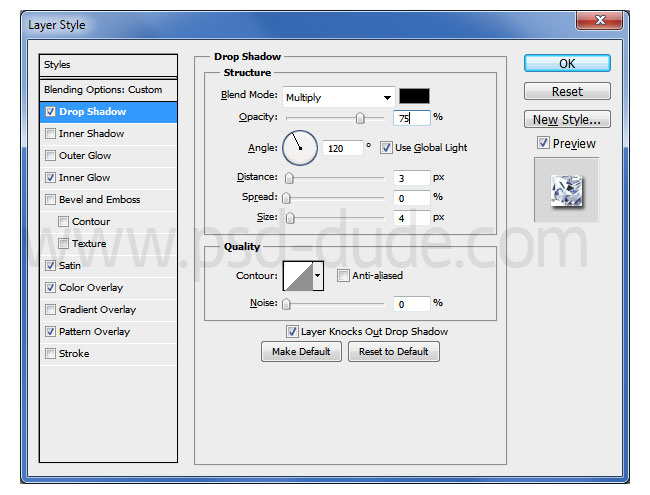
Task: Enable the Stroke checkbox
Action: coord(50,353)
